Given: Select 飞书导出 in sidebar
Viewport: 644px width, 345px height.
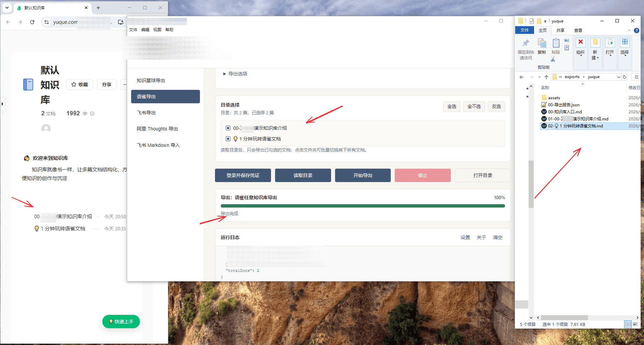Looking at the screenshot, I should pyautogui.click(x=165, y=112).
